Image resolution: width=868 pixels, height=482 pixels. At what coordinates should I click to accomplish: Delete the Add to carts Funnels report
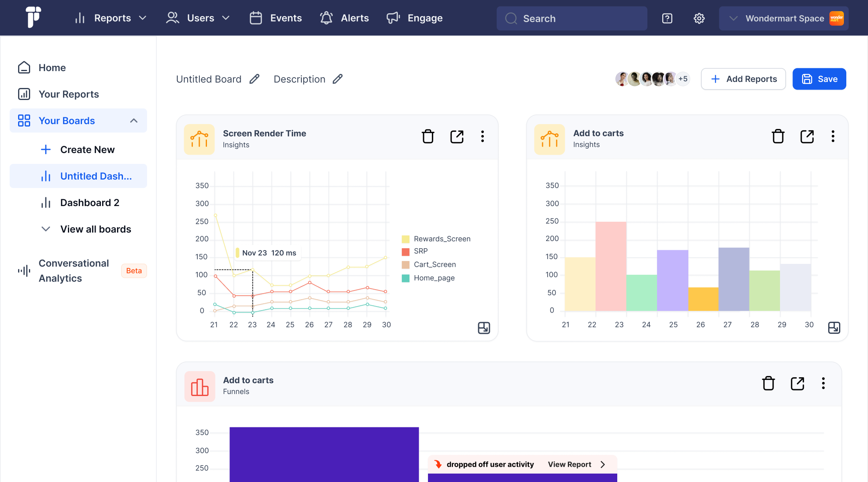(x=768, y=384)
